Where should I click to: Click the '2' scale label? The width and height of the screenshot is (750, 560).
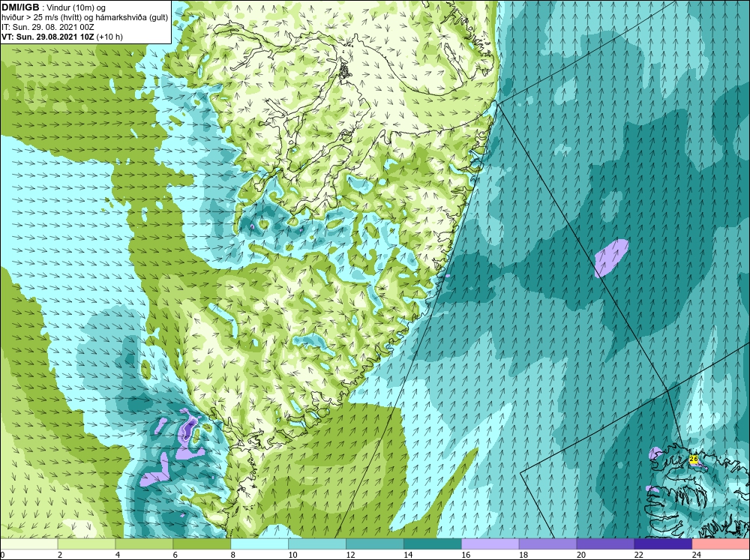tap(60, 555)
